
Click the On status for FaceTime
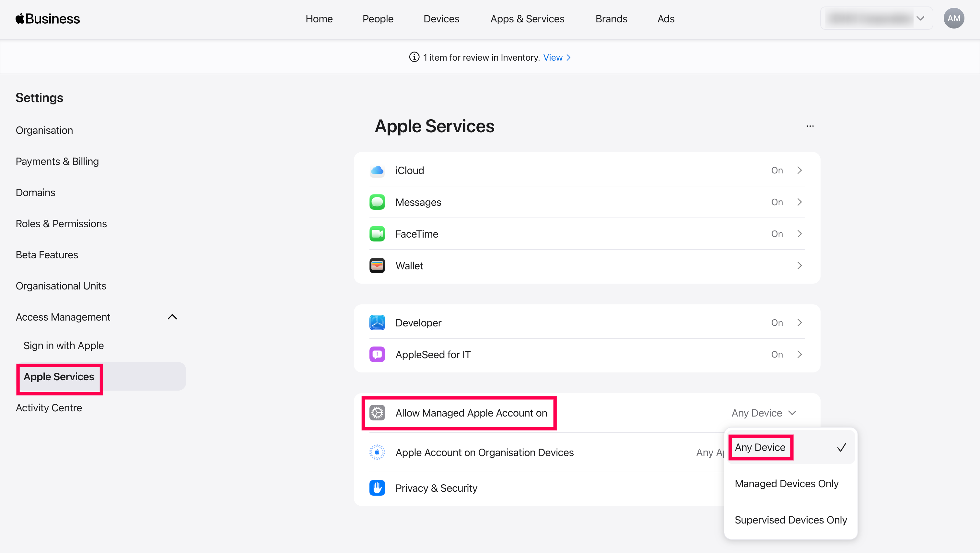(777, 234)
